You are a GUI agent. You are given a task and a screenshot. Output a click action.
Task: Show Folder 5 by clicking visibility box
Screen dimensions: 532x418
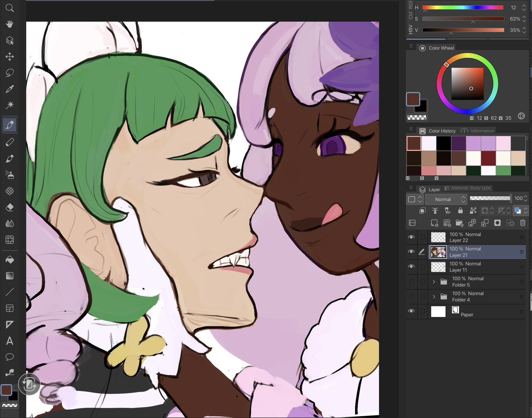411,281
